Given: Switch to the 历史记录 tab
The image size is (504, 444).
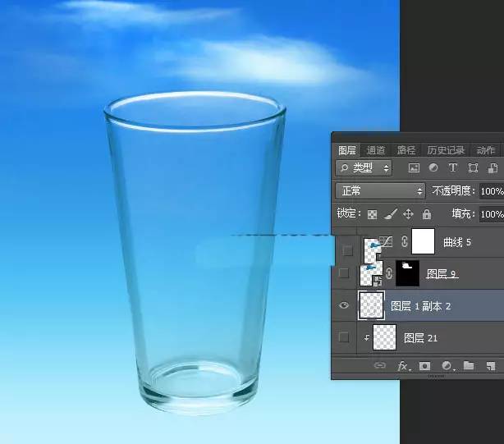Looking at the screenshot, I should click(446, 150).
